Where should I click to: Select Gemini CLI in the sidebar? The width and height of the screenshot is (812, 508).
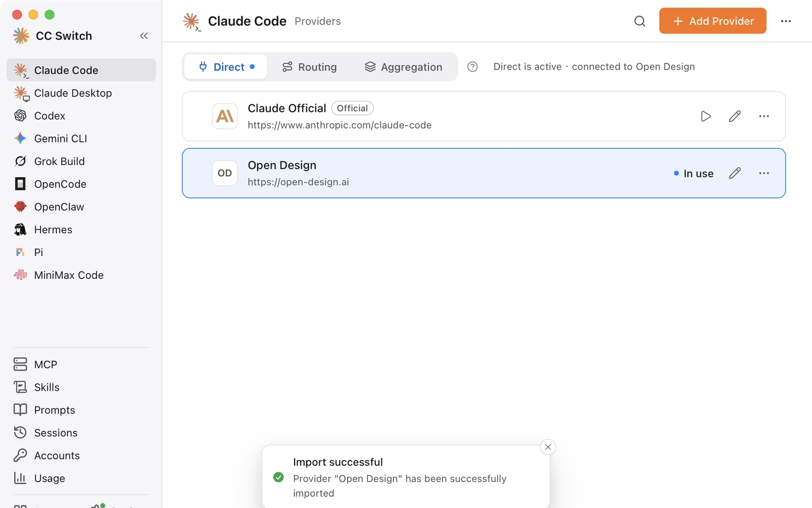click(x=81, y=139)
